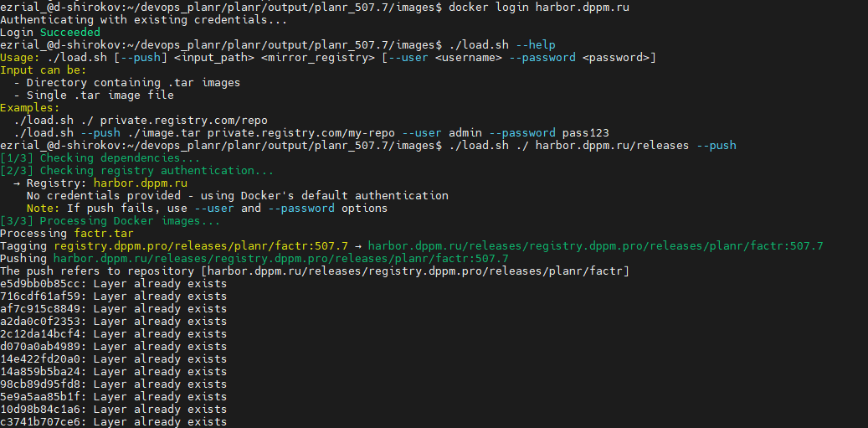Click the yellow 'Usage:' label

point(20,57)
